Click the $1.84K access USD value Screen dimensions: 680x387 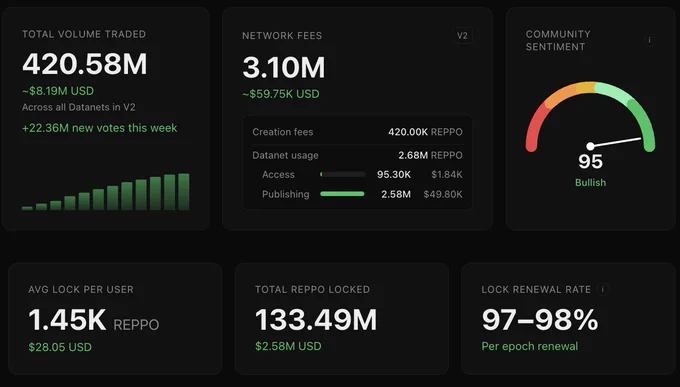tap(447, 174)
